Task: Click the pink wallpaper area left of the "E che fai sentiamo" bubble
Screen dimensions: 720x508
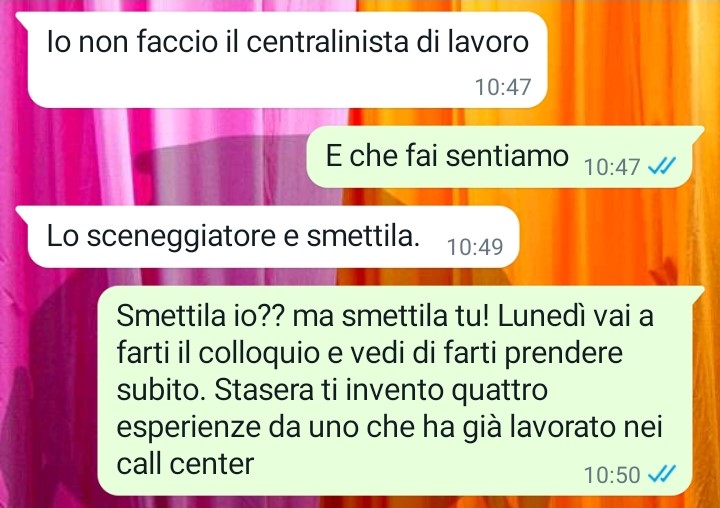Action: (x=152, y=157)
